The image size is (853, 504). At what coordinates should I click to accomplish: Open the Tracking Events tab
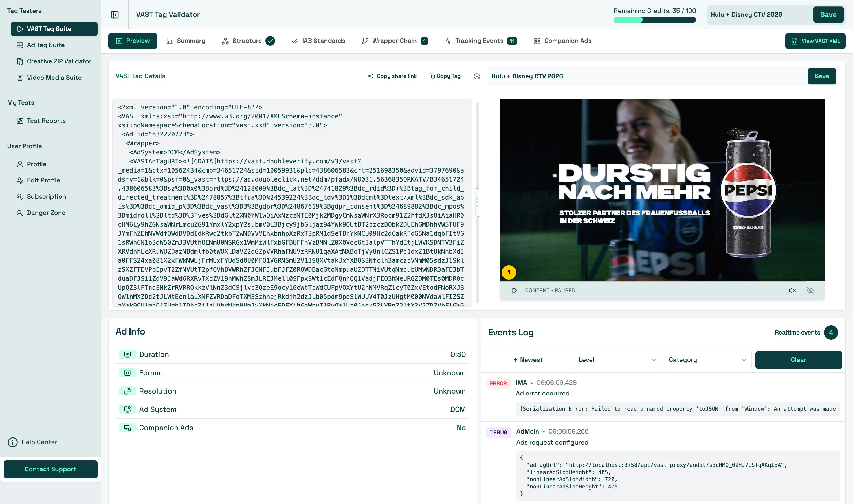click(x=481, y=41)
